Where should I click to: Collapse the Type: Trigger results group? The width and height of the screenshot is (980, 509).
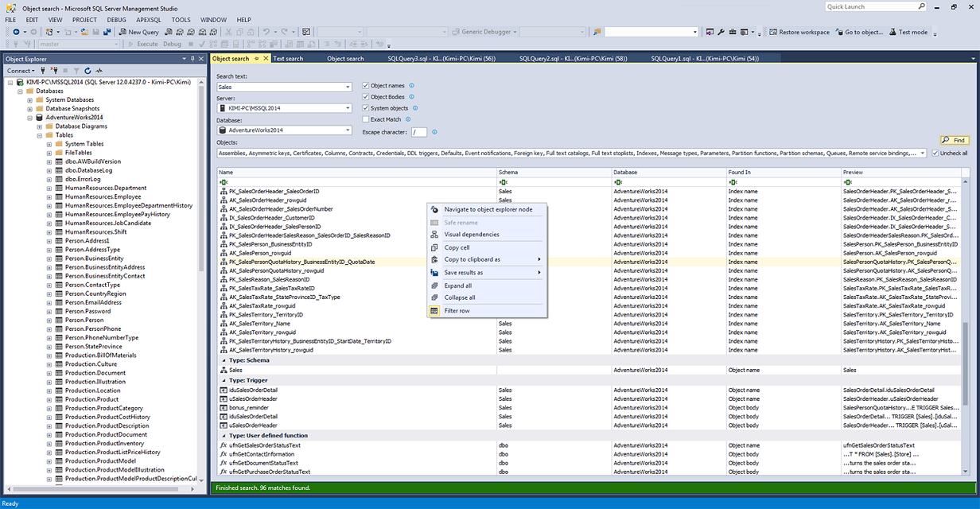pos(222,380)
